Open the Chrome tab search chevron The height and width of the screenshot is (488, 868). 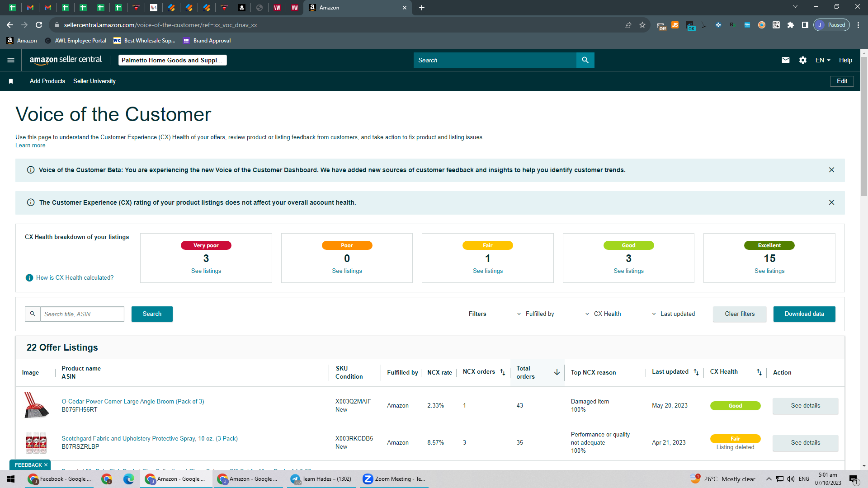[795, 7]
